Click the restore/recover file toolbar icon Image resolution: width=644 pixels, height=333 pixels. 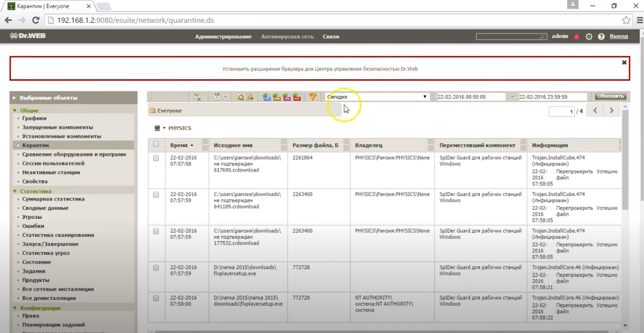(x=217, y=97)
